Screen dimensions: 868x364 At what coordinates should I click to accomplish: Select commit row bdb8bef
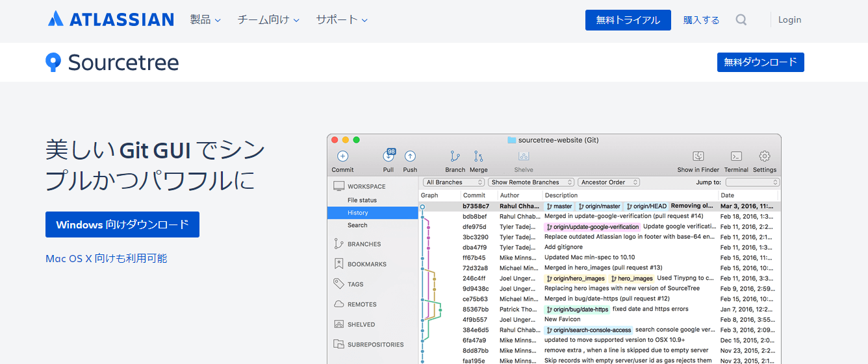[x=600, y=216]
